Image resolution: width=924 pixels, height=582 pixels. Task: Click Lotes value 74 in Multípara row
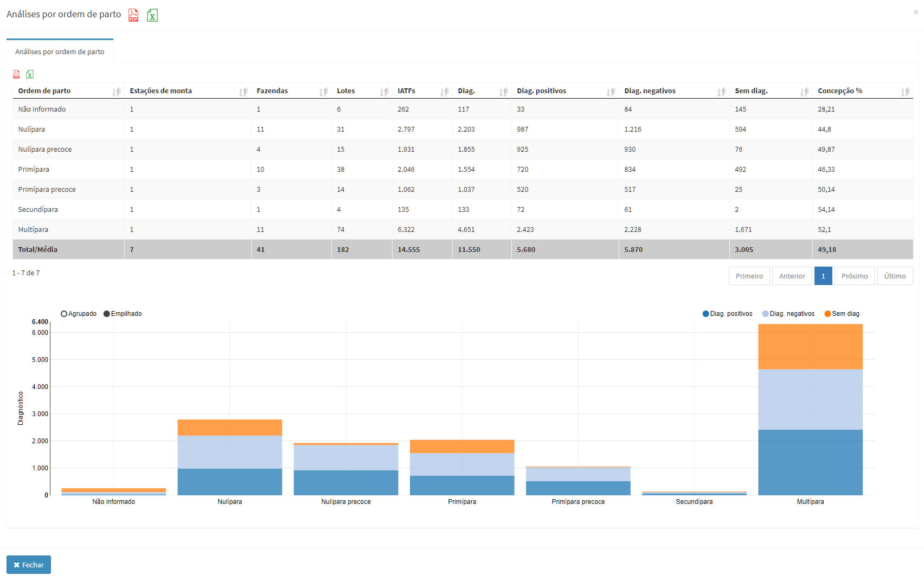point(341,229)
